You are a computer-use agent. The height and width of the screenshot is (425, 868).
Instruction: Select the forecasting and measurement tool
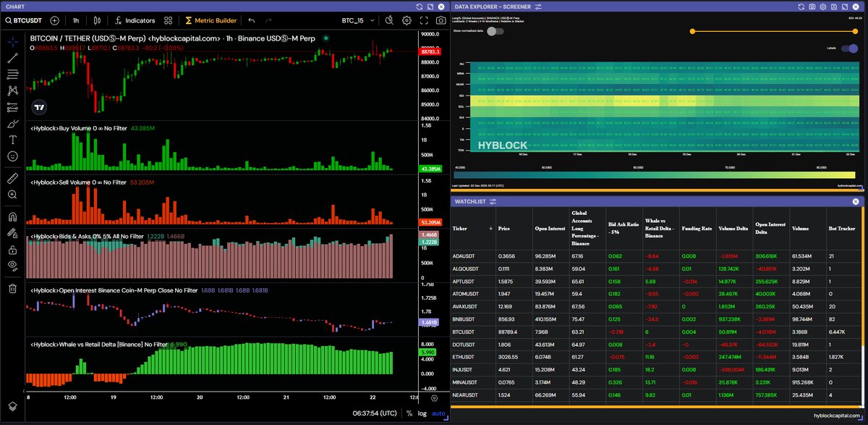[x=12, y=107]
